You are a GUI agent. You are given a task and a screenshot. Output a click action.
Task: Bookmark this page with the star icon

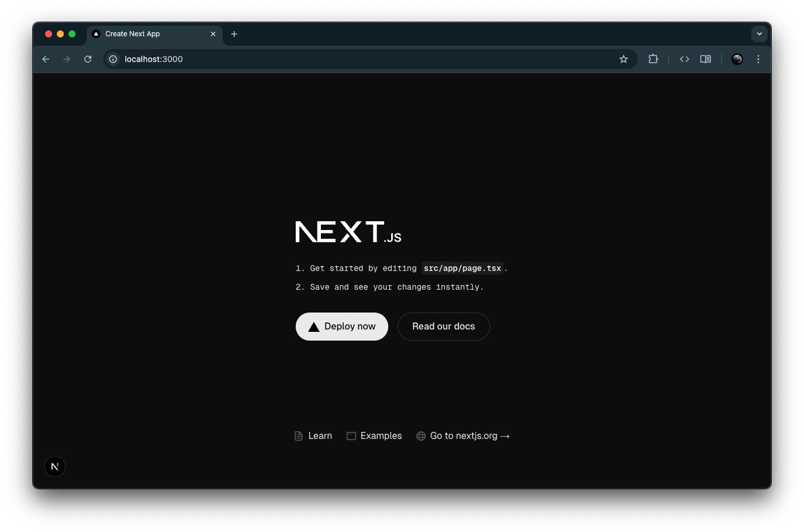click(624, 59)
